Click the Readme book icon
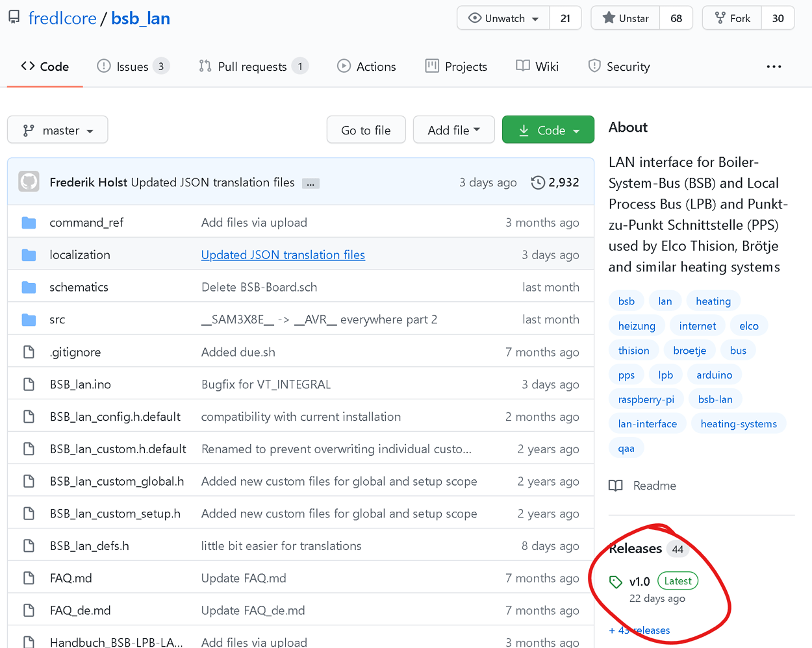Image resolution: width=812 pixels, height=648 pixels. (616, 486)
